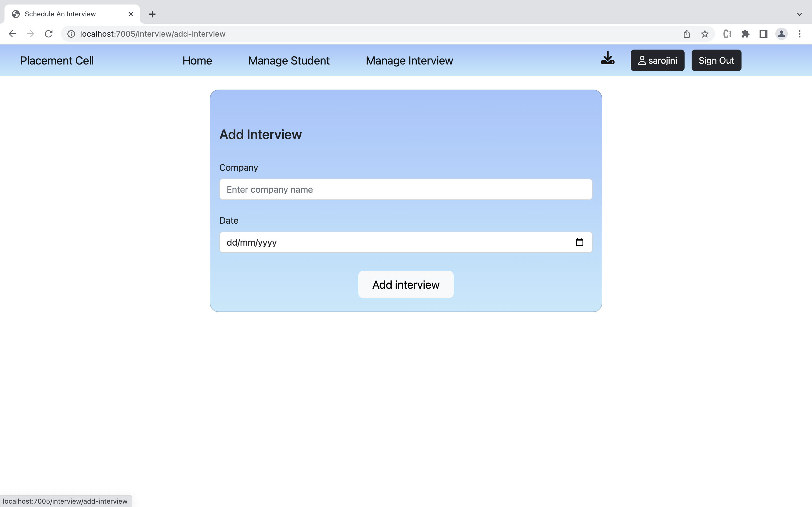Click the back navigation arrow
The width and height of the screenshot is (812, 507).
pos(12,34)
